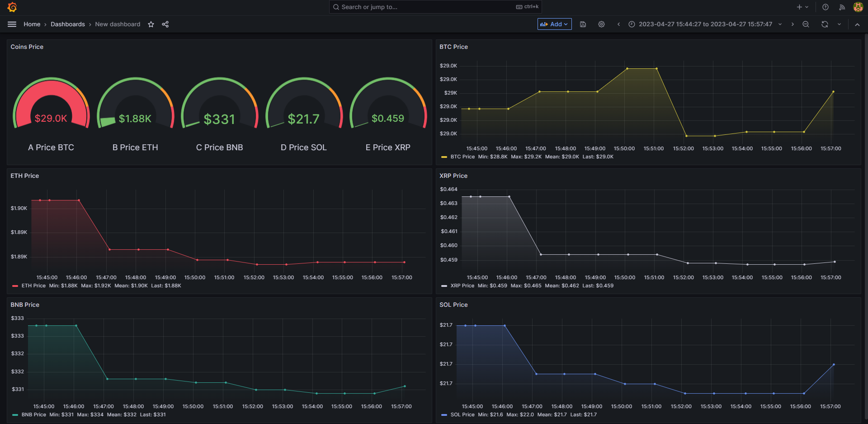Click the New dashboard breadcrumb
Viewport: 868px width, 424px height.
point(118,24)
